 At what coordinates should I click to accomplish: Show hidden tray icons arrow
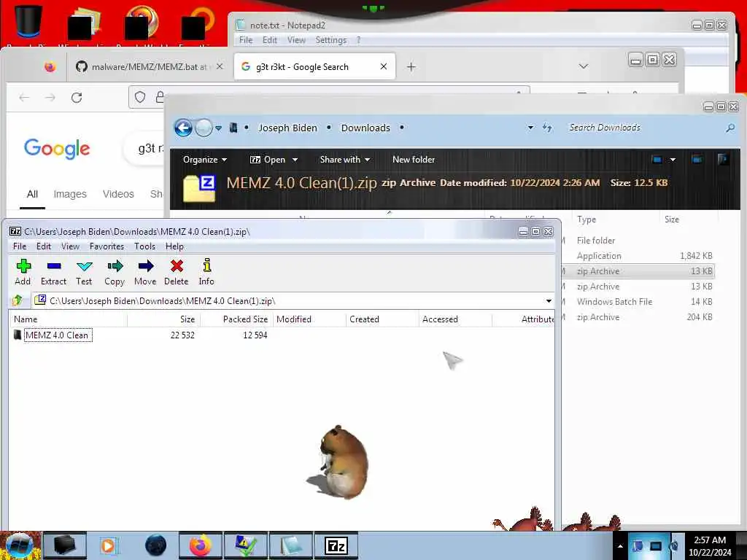[x=620, y=546]
